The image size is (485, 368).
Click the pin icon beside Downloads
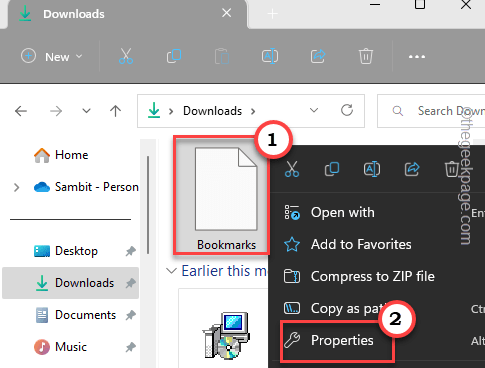coord(130,283)
